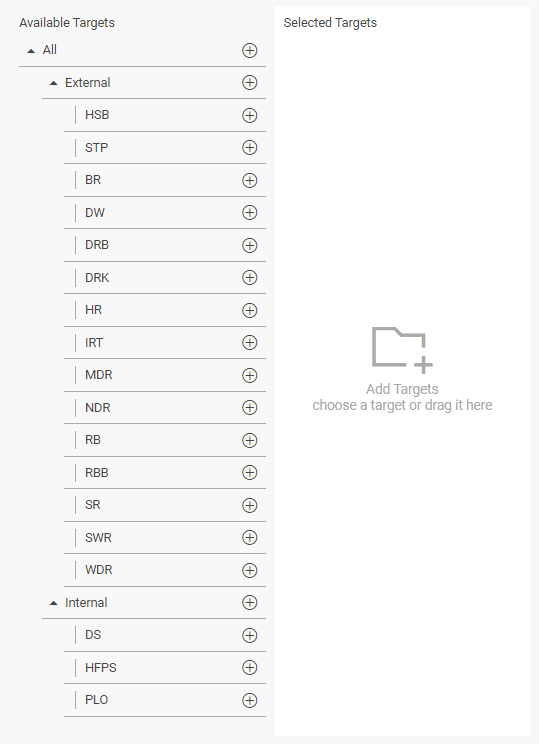The image size is (539, 744).
Task: Add DRB target with plus icon
Action: pos(250,245)
